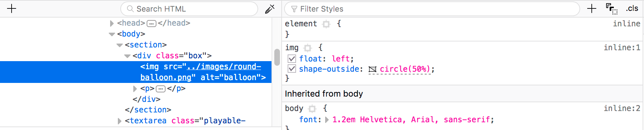644x130 pixels.
Task: Toggle the shape-outside shape path highlighter icon
Action: (x=373, y=69)
